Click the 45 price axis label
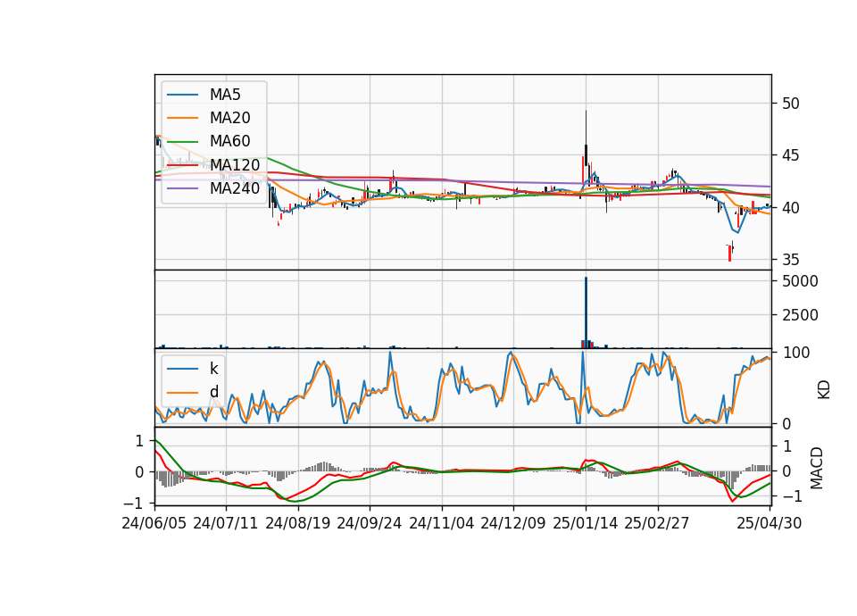The width and height of the screenshot is (857, 616). [790, 155]
